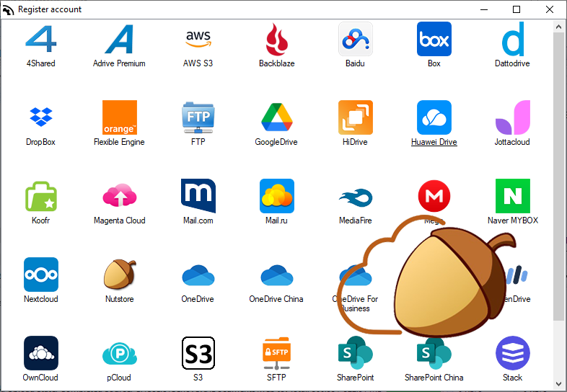Image resolution: width=567 pixels, height=392 pixels.
Task: Click the scrollbar down arrow
Action: coord(558,384)
